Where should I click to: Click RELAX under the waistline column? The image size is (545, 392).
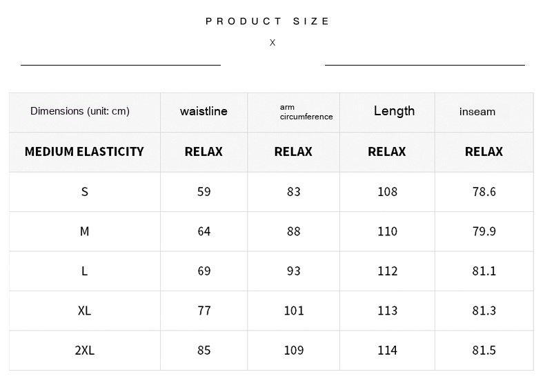(204, 152)
